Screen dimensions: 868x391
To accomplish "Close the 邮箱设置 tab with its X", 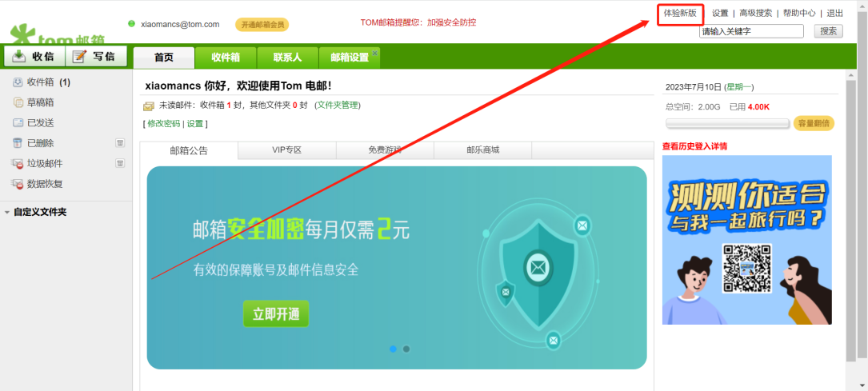I will coord(374,53).
